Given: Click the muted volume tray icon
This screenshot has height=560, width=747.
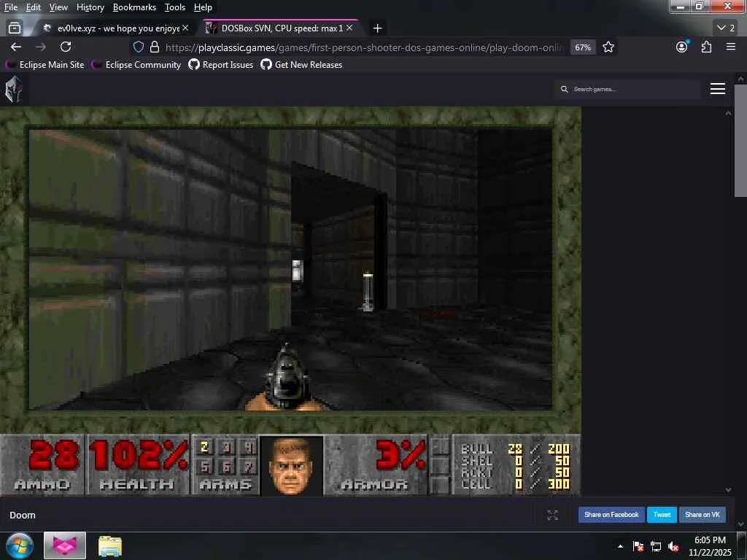Looking at the screenshot, I should [x=673, y=547].
